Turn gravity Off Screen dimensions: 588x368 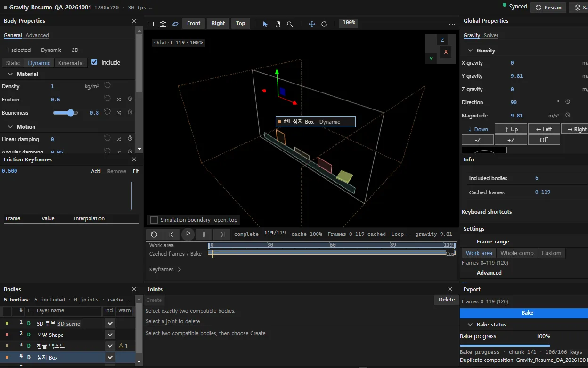pos(544,140)
